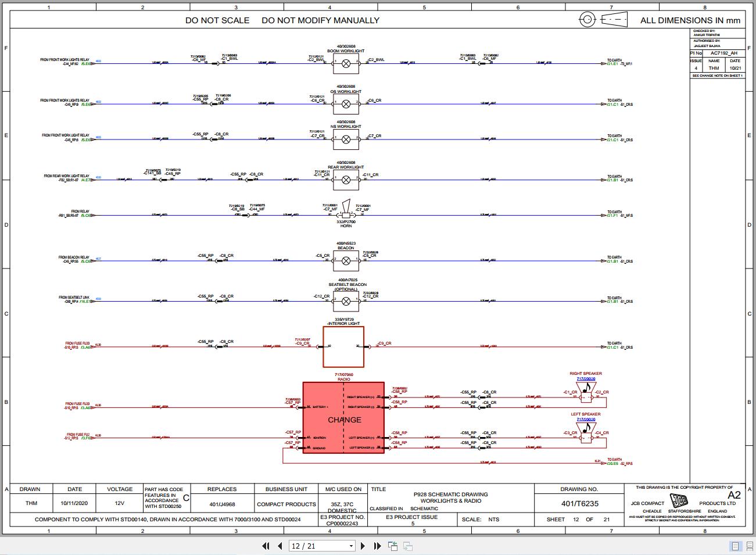Select the previous page arrow
The height and width of the screenshot is (555, 756).
[279, 546]
